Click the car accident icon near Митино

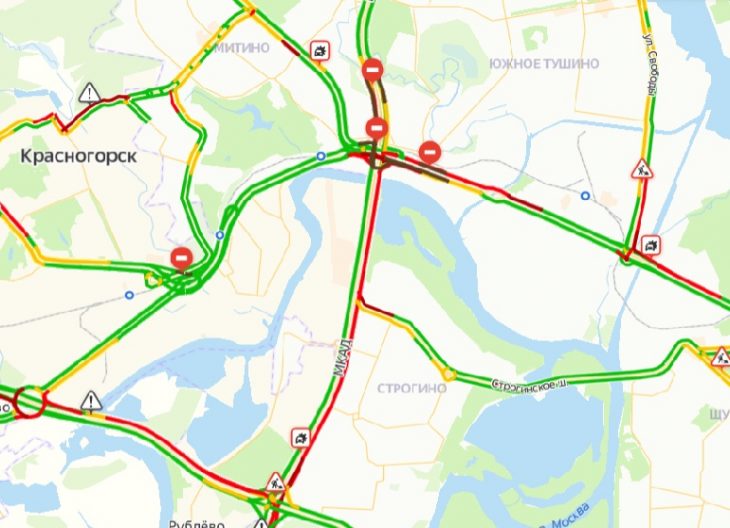point(320,50)
